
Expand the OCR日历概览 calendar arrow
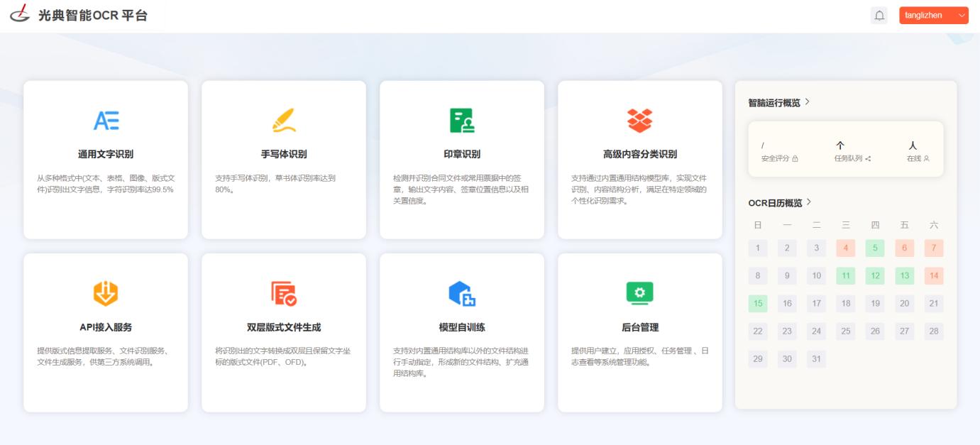(809, 202)
